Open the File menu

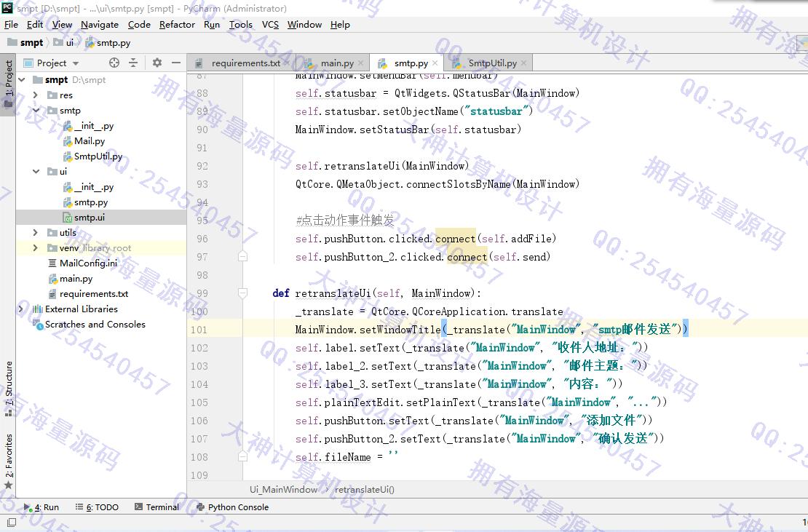click(11, 25)
